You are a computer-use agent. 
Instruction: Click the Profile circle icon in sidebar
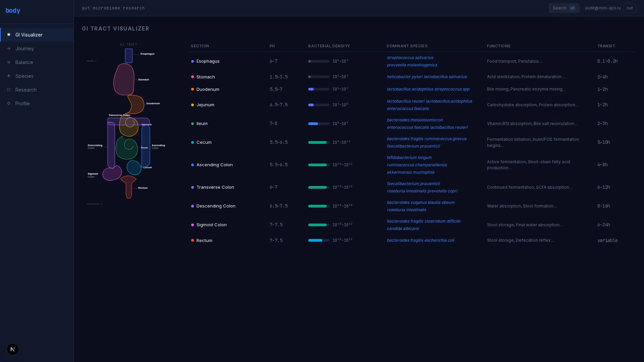point(9,103)
